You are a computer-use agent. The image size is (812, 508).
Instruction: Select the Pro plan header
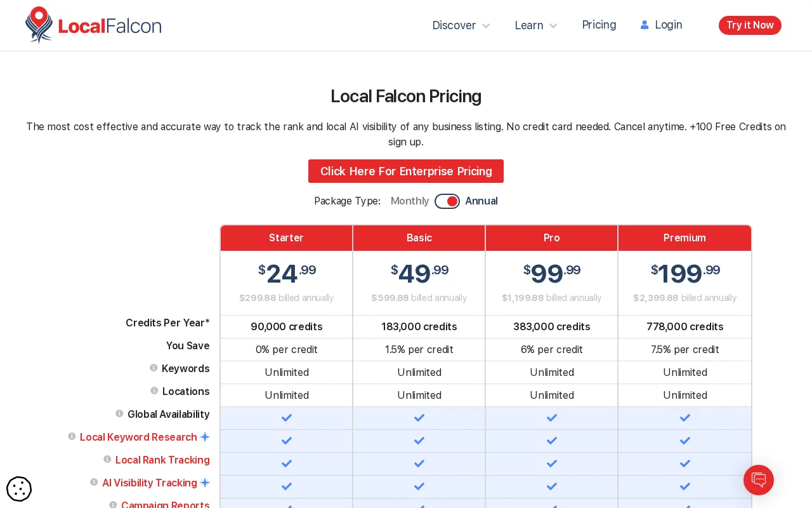click(x=552, y=238)
